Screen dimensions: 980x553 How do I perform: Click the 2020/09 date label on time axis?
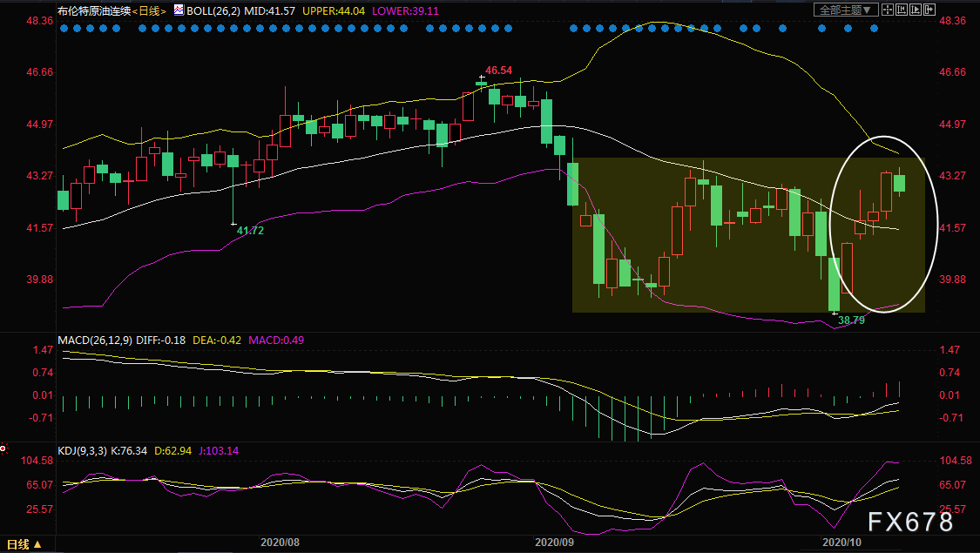(x=554, y=542)
